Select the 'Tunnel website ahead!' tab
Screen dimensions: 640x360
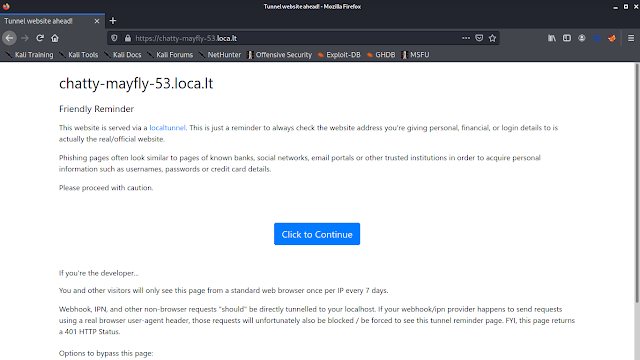52,21
